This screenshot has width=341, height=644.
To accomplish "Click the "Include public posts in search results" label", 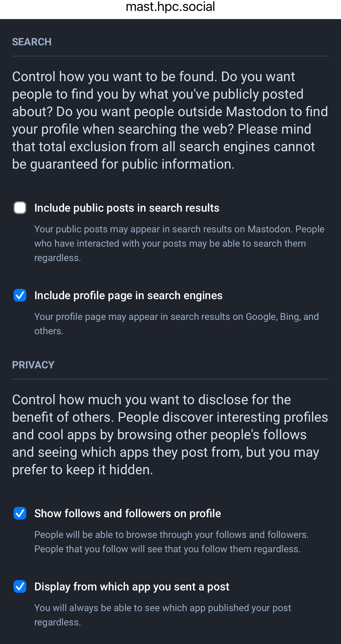I will 127,208.
